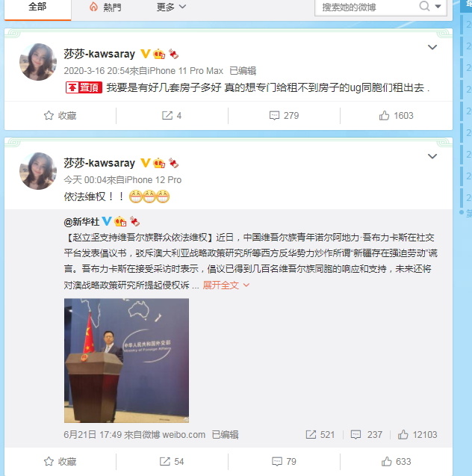Like the second post with 633 likes
The width and height of the screenshot is (472, 476).
coord(396,462)
